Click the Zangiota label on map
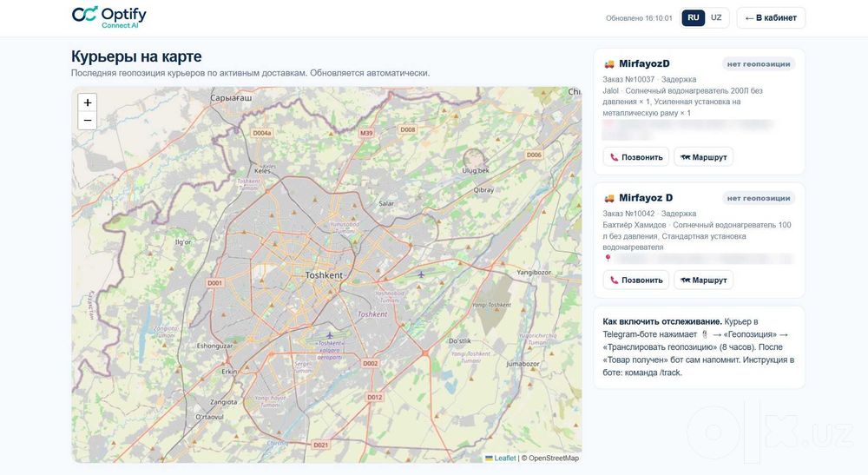868x475 pixels. click(223, 402)
